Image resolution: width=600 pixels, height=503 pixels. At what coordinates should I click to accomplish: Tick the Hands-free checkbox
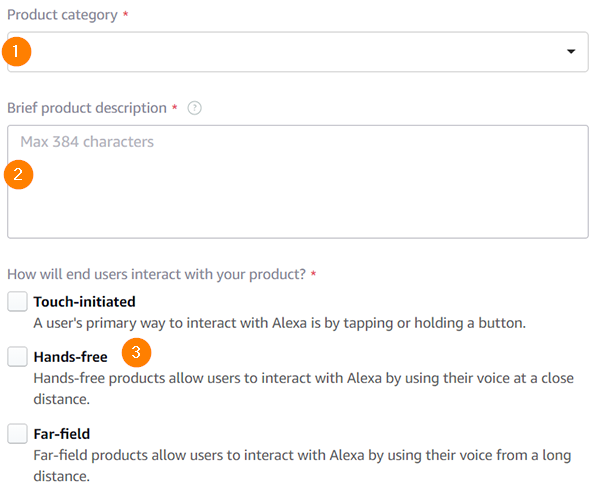(x=17, y=356)
